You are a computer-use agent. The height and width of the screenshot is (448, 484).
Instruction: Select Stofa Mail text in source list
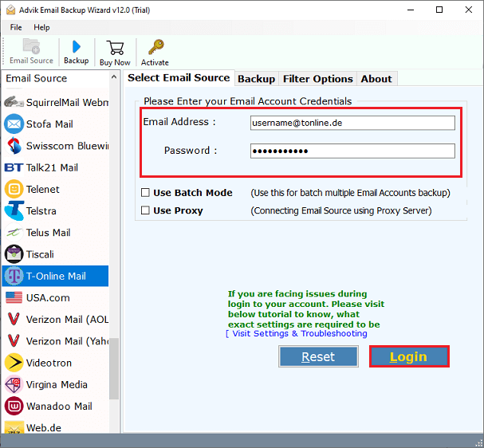point(49,124)
